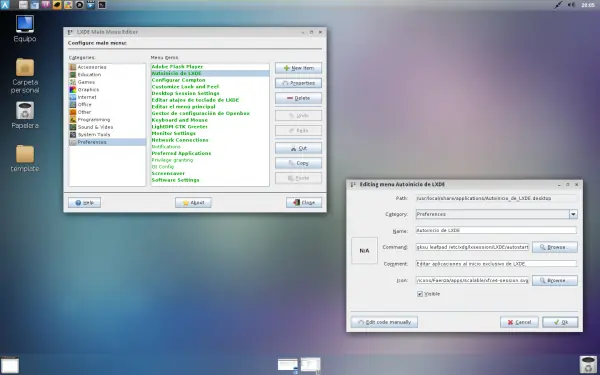
Task: Click the New Item button
Action: tap(298, 68)
